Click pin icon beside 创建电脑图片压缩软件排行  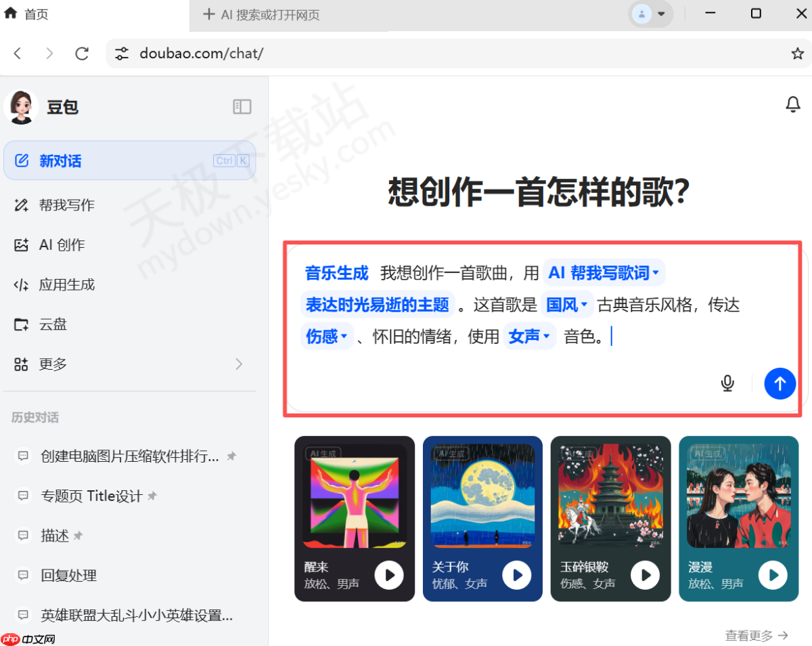point(231,456)
